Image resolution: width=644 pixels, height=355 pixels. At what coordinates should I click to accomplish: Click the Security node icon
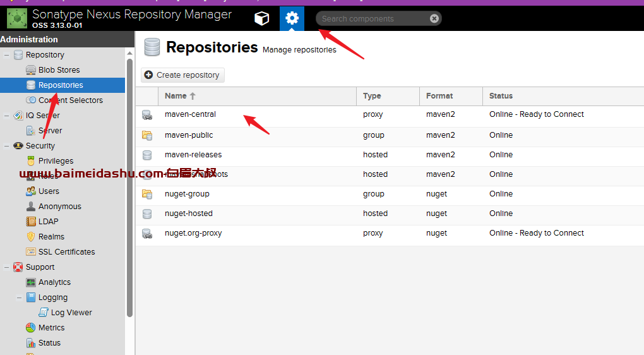tap(18, 146)
